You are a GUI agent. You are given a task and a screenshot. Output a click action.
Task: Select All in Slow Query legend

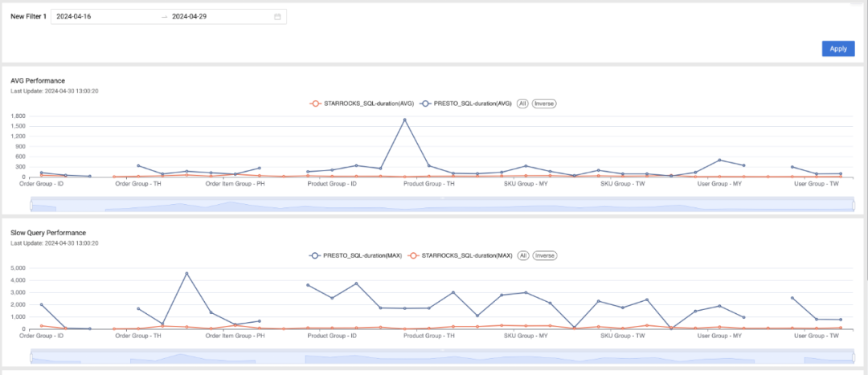522,256
